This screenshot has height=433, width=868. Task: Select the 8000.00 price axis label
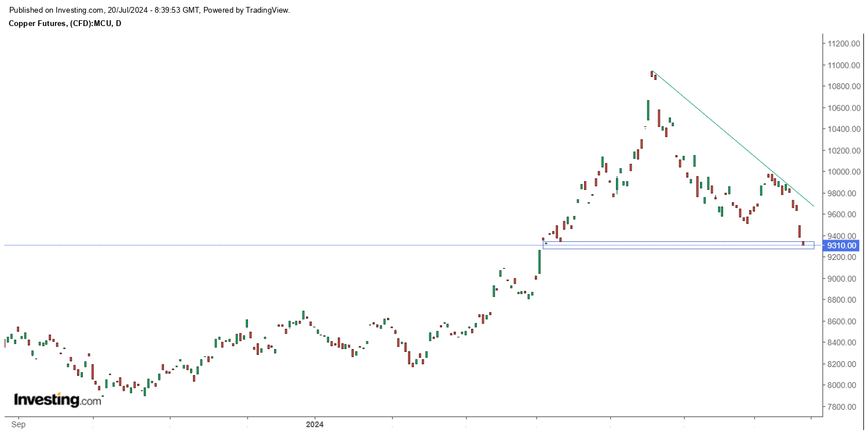843,386
